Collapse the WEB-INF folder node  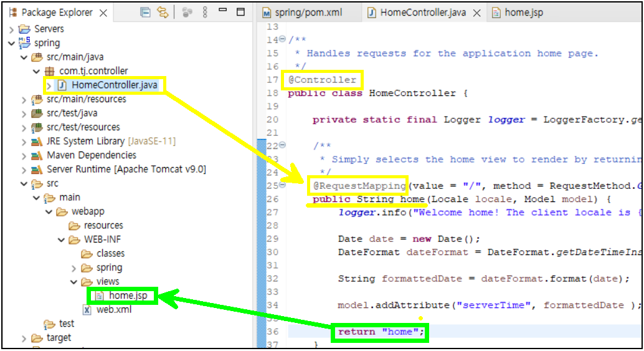click(x=61, y=239)
